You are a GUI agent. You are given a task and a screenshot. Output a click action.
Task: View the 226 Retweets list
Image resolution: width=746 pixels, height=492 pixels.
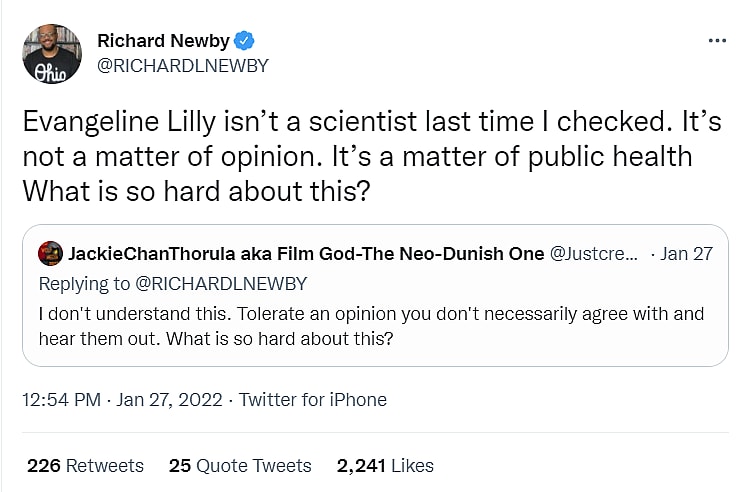tap(85, 465)
